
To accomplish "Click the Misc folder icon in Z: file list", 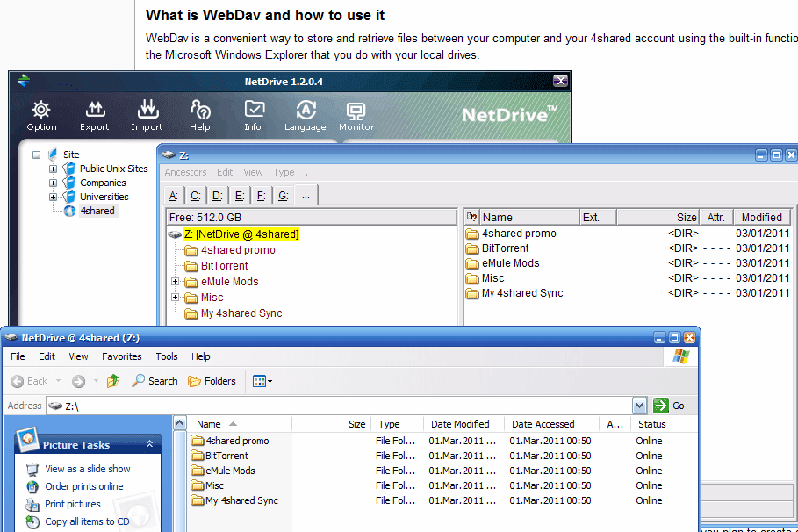I will [472, 278].
